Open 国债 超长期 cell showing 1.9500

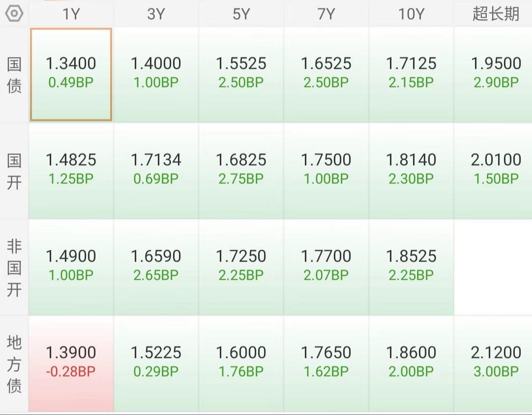[x=493, y=75]
